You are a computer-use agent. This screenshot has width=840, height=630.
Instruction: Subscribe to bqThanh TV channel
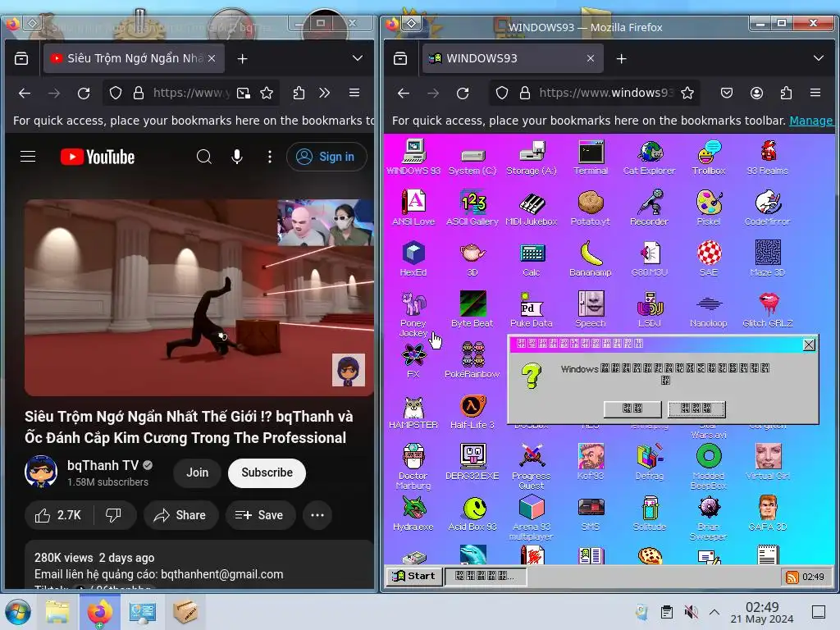coord(267,472)
